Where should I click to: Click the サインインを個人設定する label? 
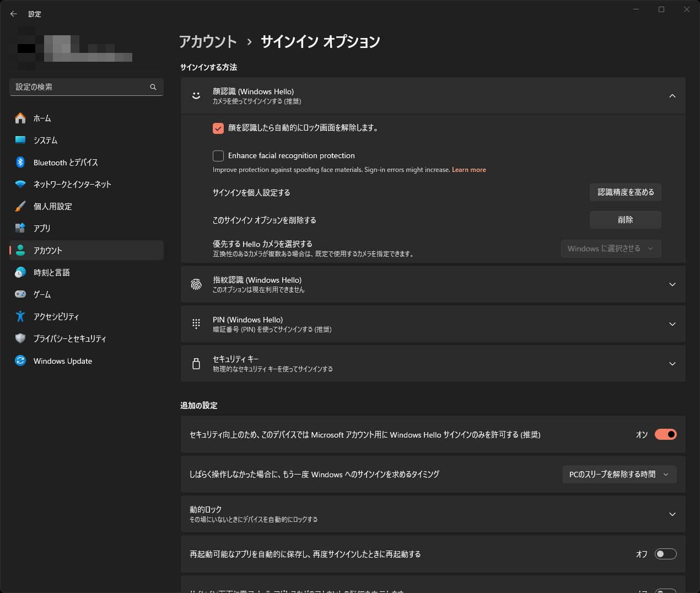tap(251, 192)
